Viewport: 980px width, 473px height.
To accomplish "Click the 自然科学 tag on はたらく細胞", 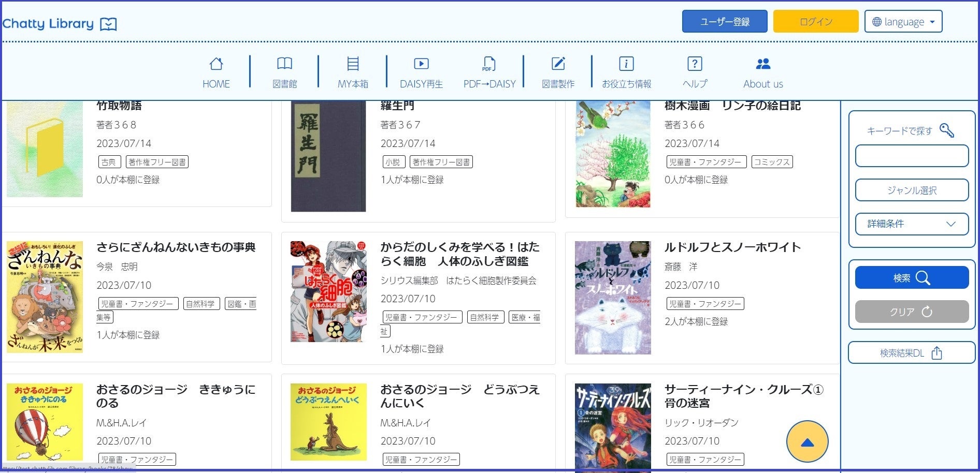I will (x=485, y=317).
